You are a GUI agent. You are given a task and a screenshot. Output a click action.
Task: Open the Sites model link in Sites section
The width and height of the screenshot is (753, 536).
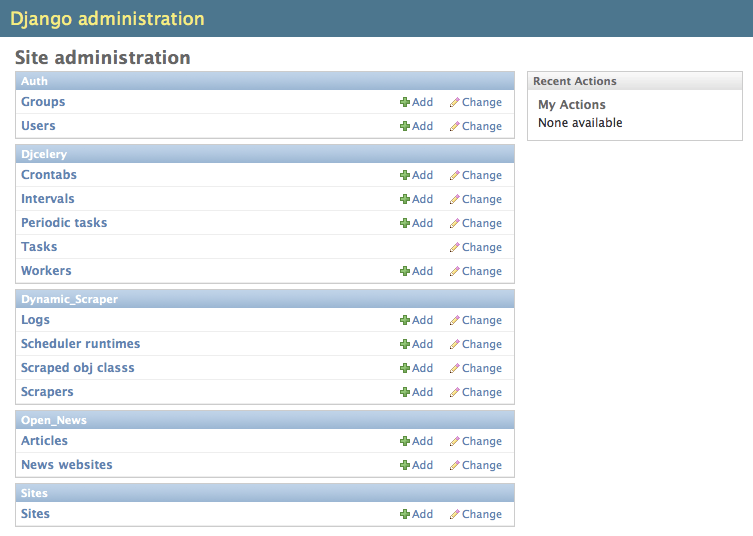click(x=35, y=514)
